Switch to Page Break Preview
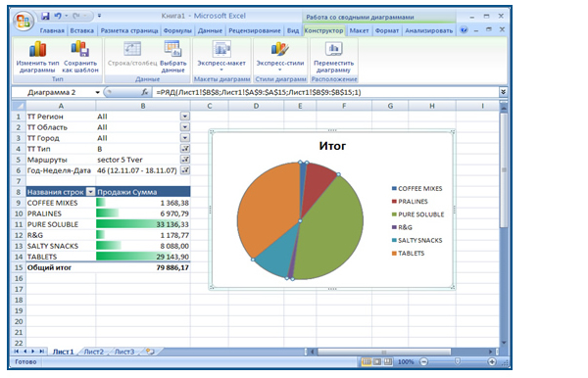 click(x=388, y=362)
